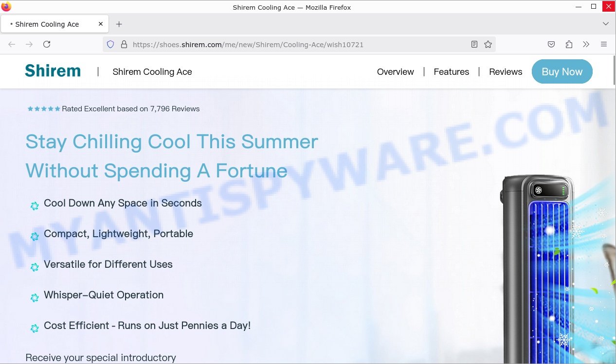This screenshot has width=616, height=364.
Task: Click 'Rated Excellent based on 7,796 Reviews' text
Action: [131, 109]
